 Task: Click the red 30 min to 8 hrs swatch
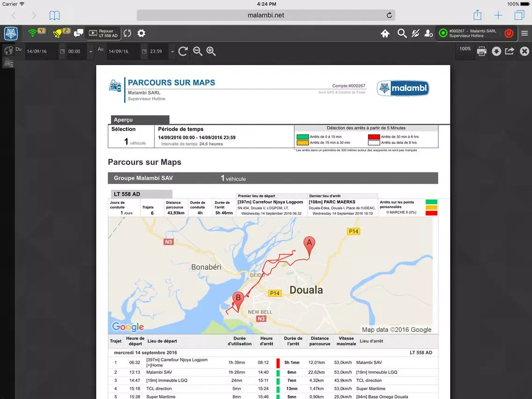pyautogui.click(x=374, y=137)
